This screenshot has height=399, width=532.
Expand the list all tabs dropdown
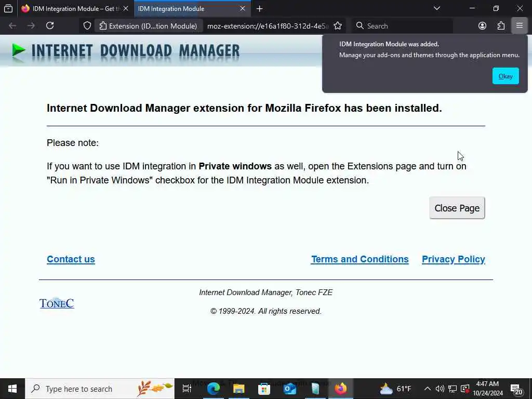tap(436, 8)
